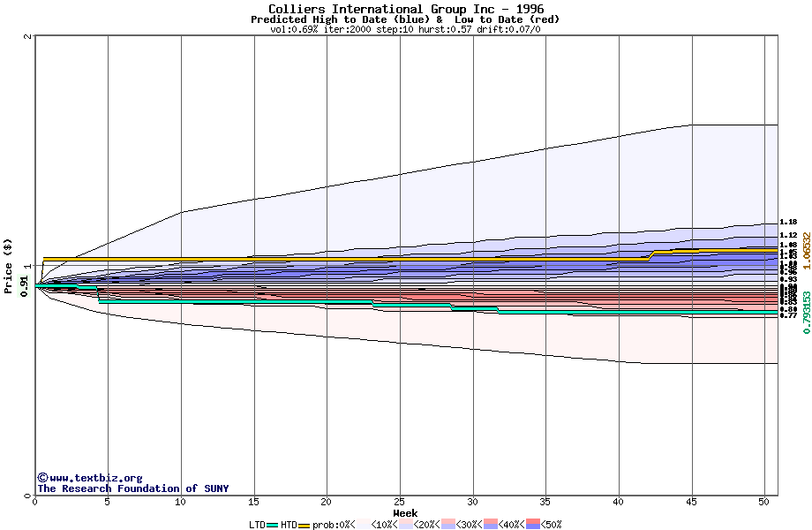Click the x-axis tick label 10
The height and width of the screenshot is (530, 812).
pos(180,502)
